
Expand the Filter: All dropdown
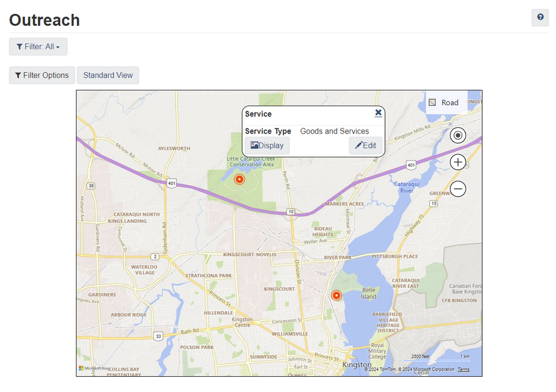pyautogui.click(x=38, y=47)
